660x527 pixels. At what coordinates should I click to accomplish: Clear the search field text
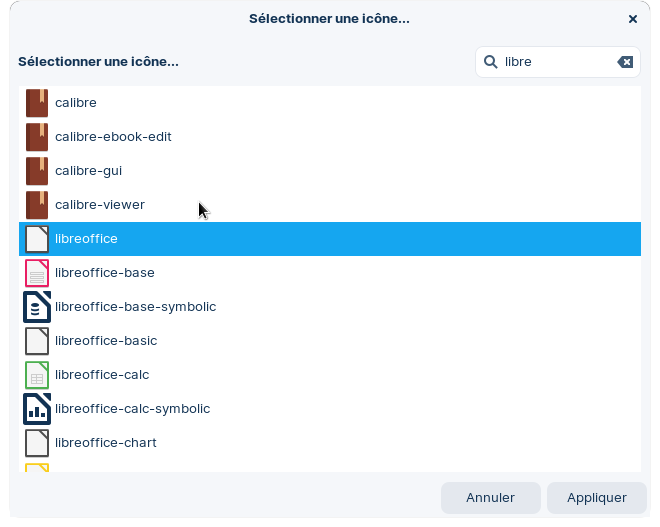pos(625,62)
